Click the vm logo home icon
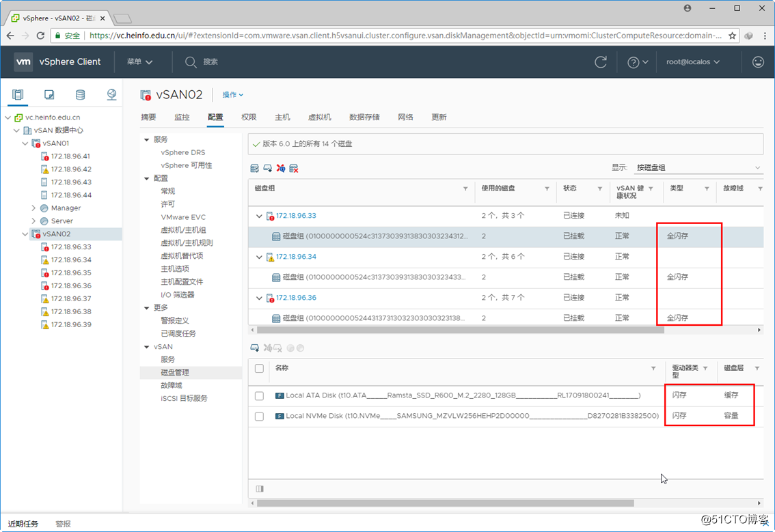 tap(23, 61)
